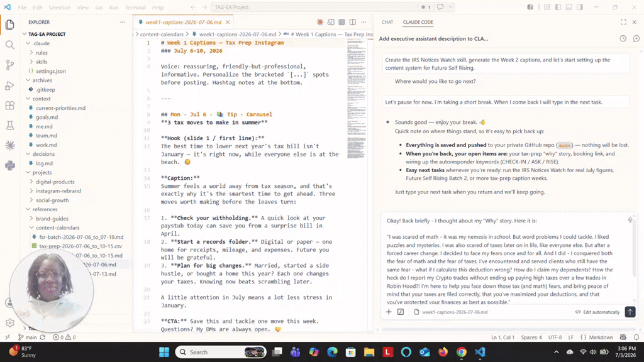644x362 pixels.
Task: Close the week1-captions editor tab
Action: pyautogui.click(x=228, y=22)
